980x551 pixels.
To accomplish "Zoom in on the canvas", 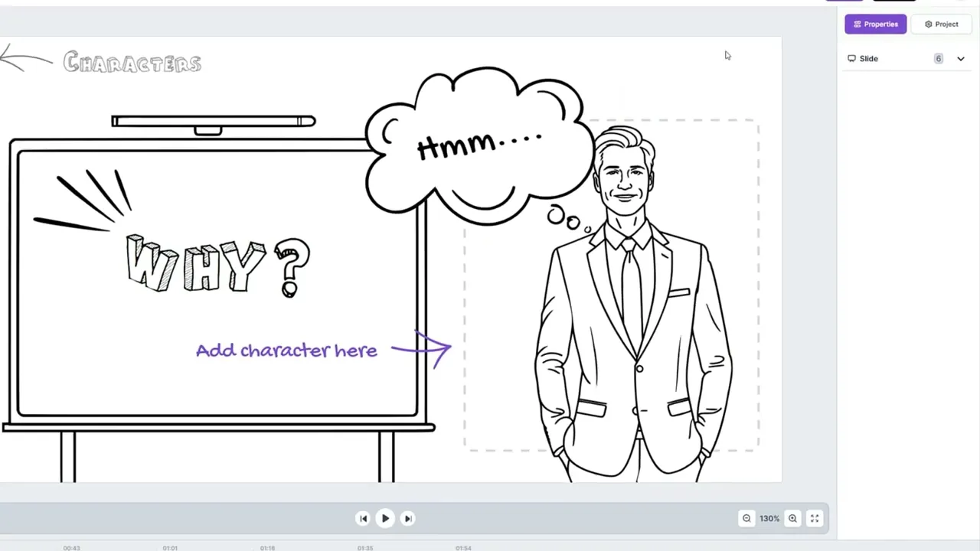I will [x=792, y=518].
